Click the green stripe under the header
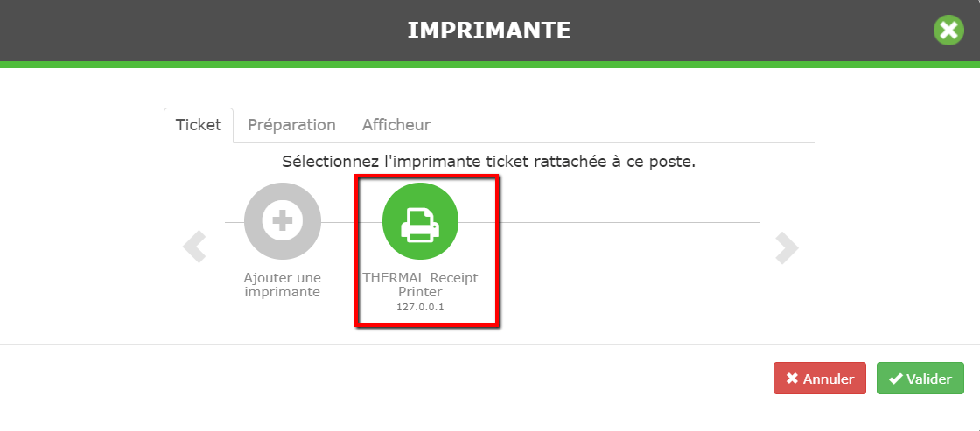The image size is (980, 431). click(490, 65)
